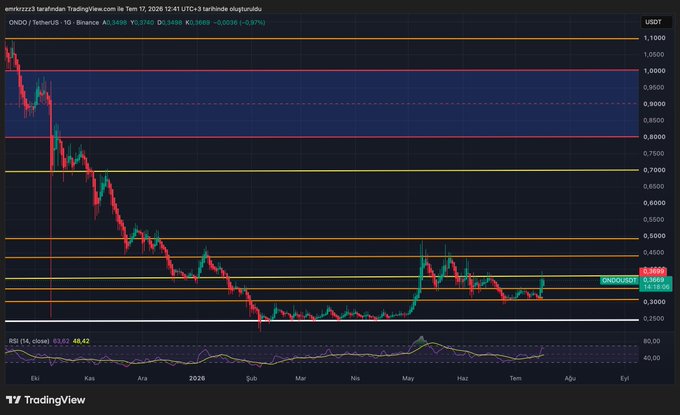The width and height of the screenshot is (680, 415).
Task: Click the yellow RSI value 48,42
Action: [x=81, y=341]
